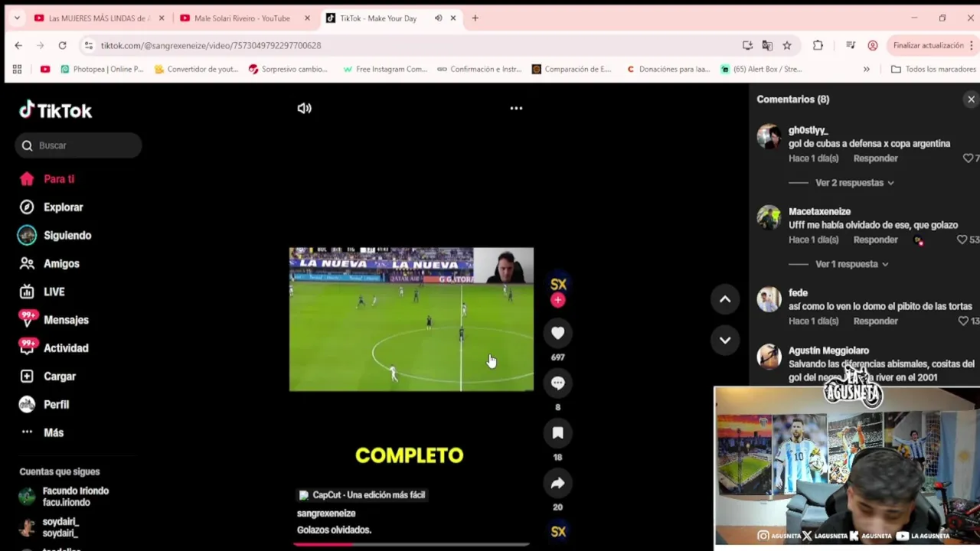Like the Macetaxeneize comment heart
Image resolution: width=980 pixels, height=551 pixels.
click(962, 240)
